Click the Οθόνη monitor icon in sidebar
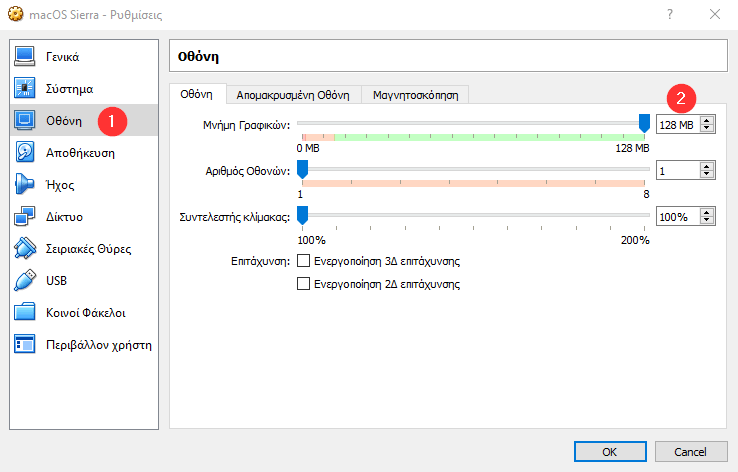The image size is (738, 472). point(24,120)
